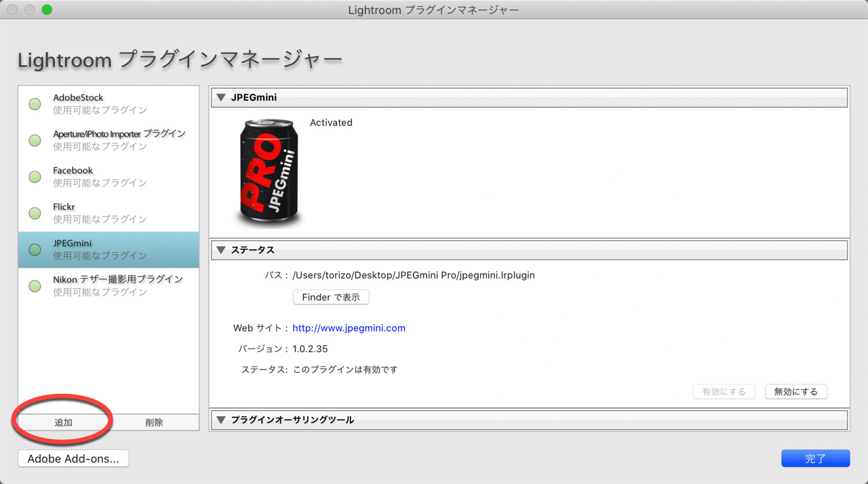Collapse the ステータス section triangle

(221, 250)
